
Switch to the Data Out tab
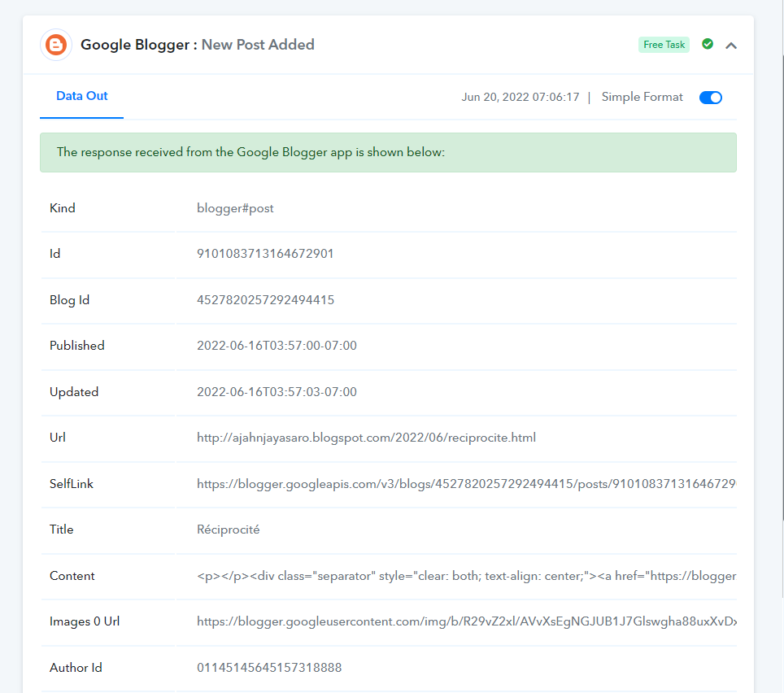click(x=81, y=96)
